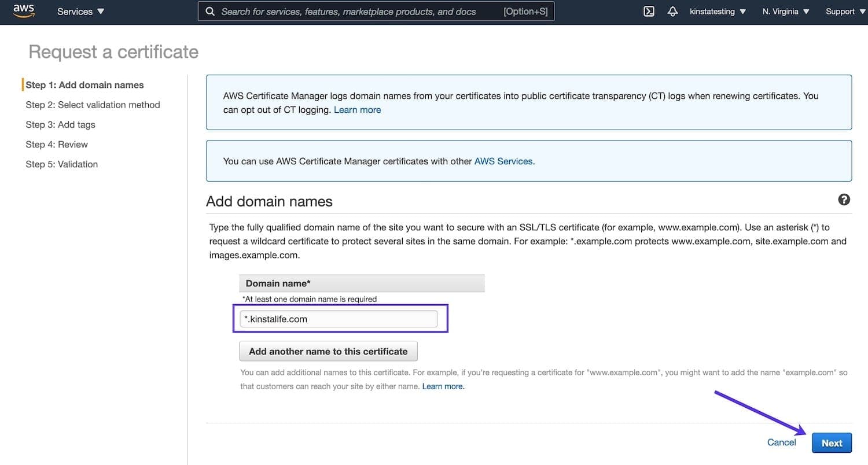
Task: Click Add another name to this certificate
Action: tap(328, 351)
